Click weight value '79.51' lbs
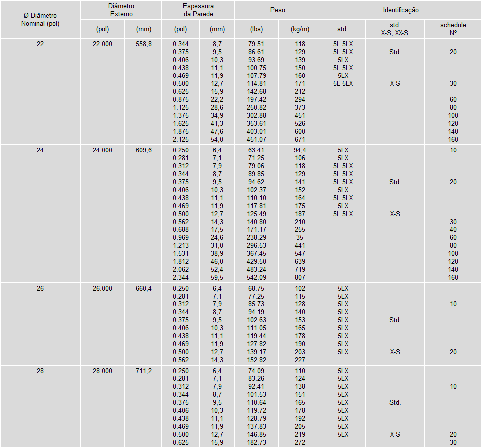 pyautogui.click(x=256, y=44)
